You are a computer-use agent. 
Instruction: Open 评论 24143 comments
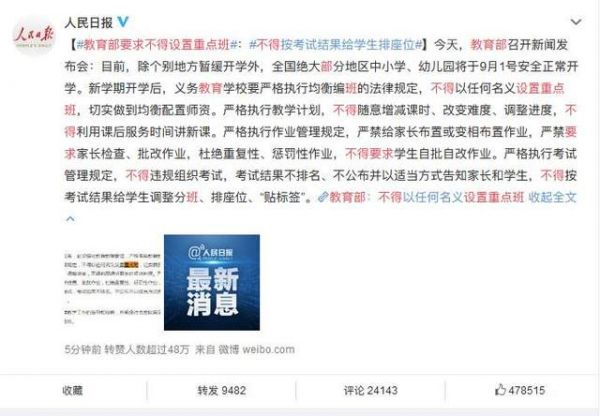coord(370,390)
